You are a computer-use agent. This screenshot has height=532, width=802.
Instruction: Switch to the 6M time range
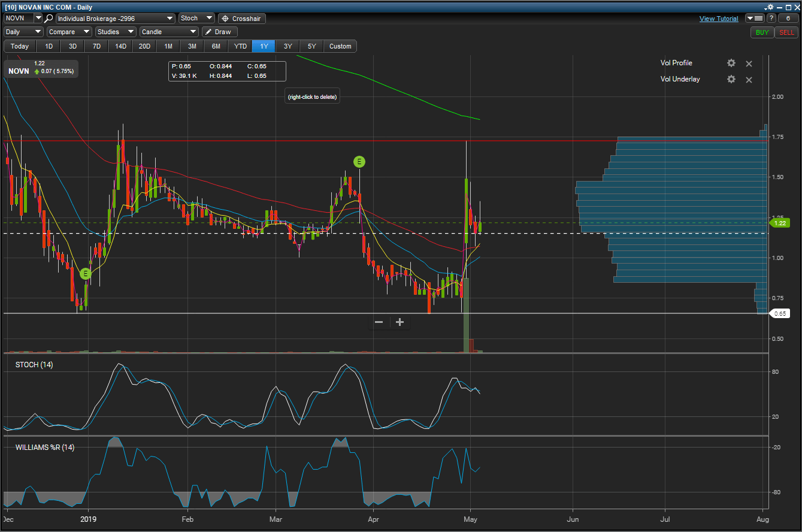(x=216, y=46)
